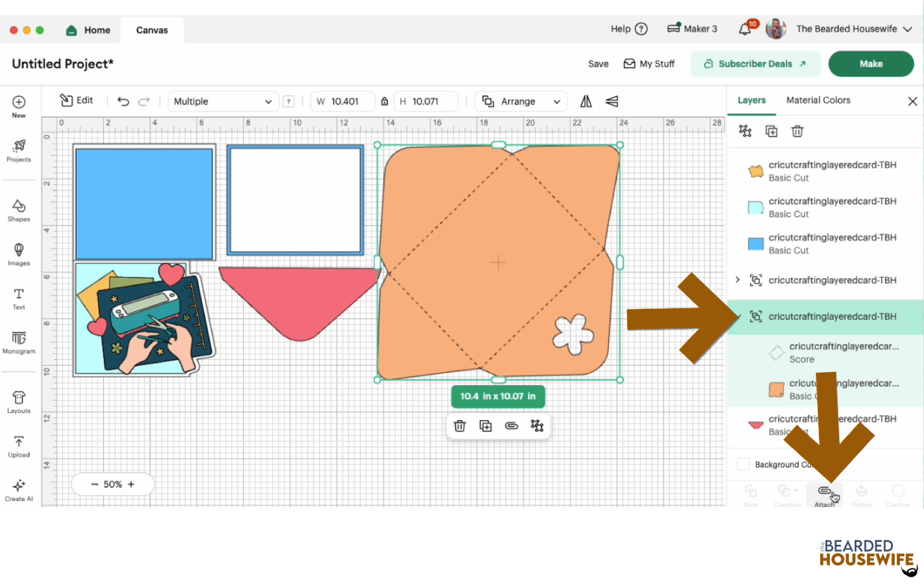Click the size lock between width and height
The height and width of the screenshot is (587, 924).
click(385, 101)
